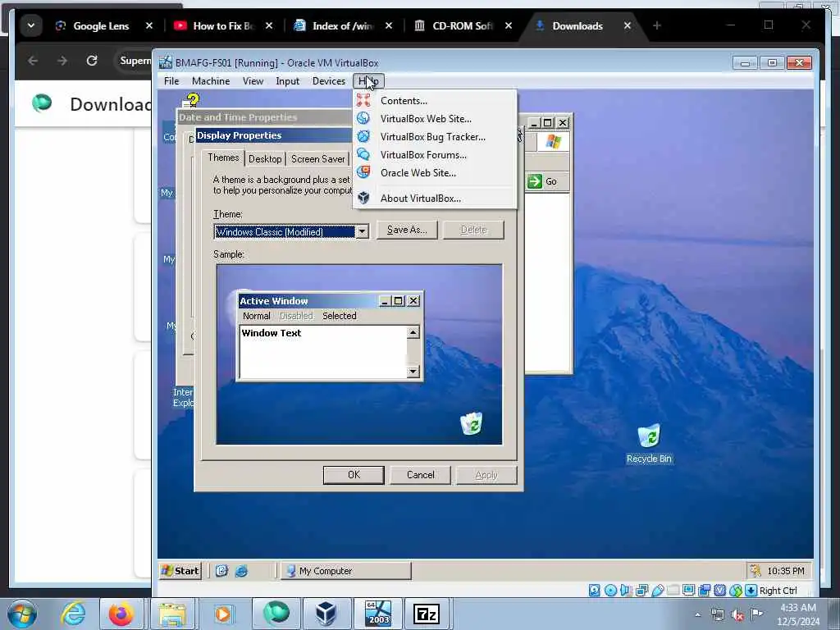This screenshot has height=630, width=840.
Task: Click the Save As button
Action: tap(407, 230)
